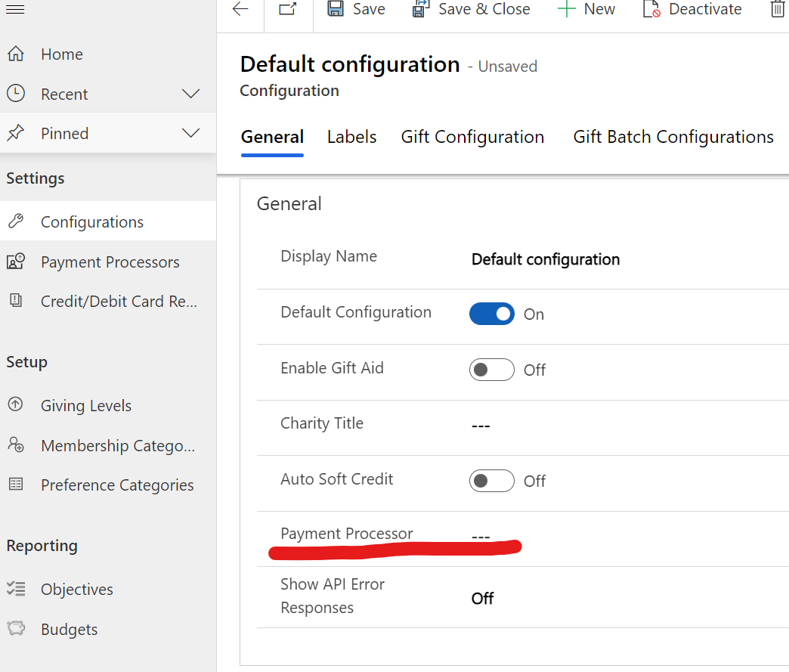Screen dimensions: 789x672
Task: Click the Giving Levels icon
Action: tap(15, 405)
